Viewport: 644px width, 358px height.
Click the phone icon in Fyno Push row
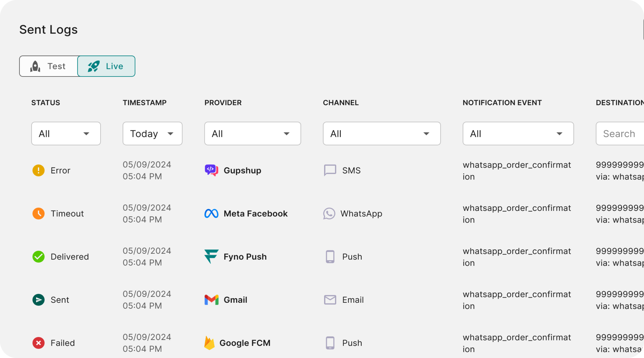[330, 257]
